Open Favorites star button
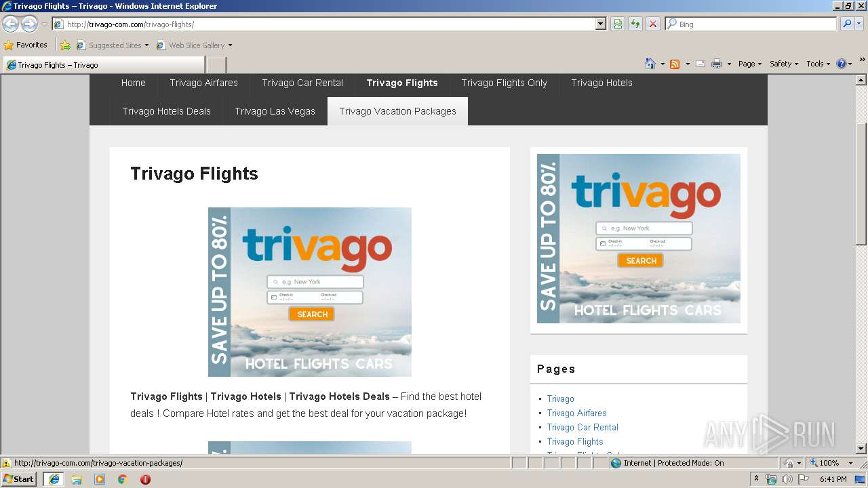868x488 pixels. click(26, 45)
